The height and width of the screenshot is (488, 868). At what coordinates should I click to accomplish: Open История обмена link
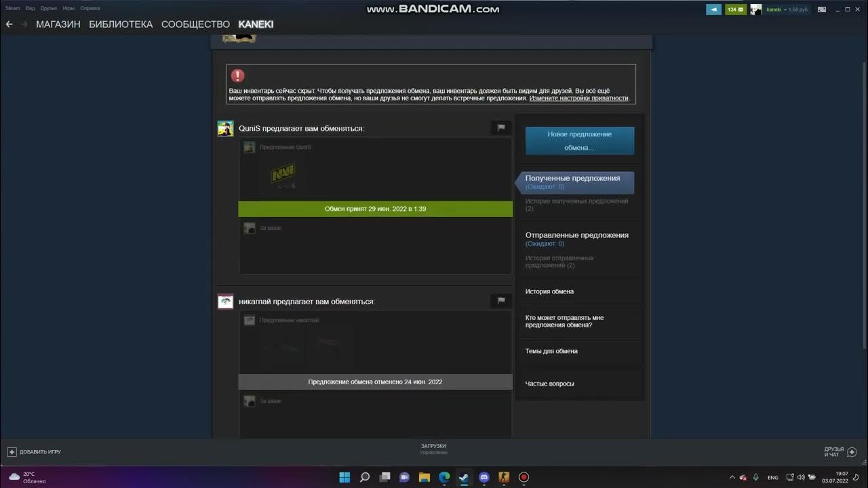click(x=549, y=291)
